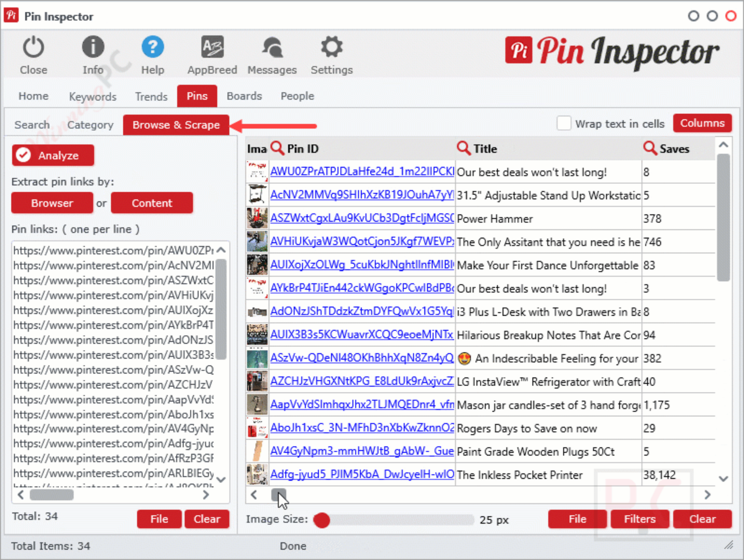The width and height of the screenshot is (744, 560).
Task: Open pin link AWU0ZPrATPJDLaHfe24d
Action: click(362, 171)
